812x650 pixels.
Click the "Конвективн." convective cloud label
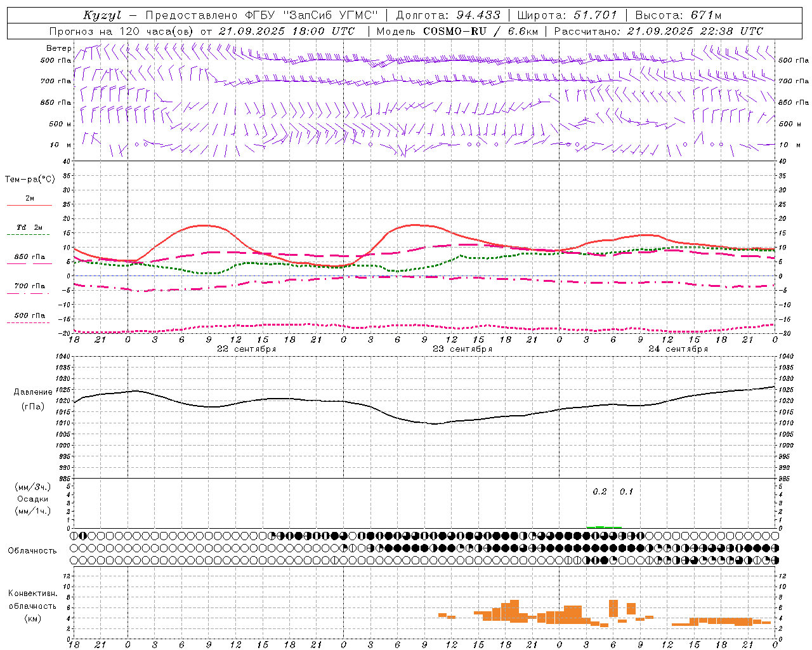coord(32,594)
